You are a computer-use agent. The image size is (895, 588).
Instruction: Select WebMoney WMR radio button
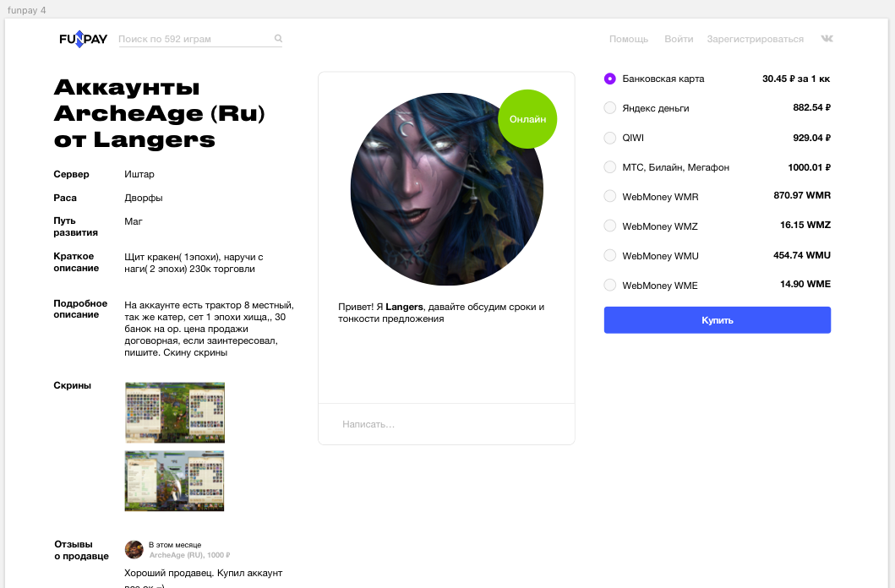[x=609, y=196]
